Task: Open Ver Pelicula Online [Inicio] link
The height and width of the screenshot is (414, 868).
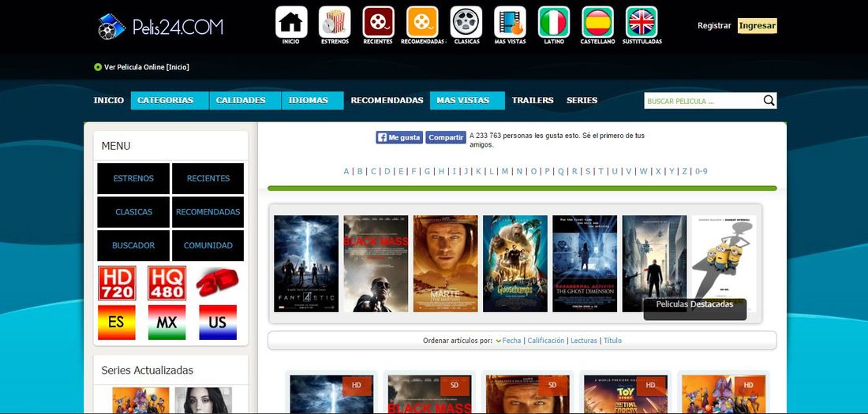Action: click(x=147, y=67)
